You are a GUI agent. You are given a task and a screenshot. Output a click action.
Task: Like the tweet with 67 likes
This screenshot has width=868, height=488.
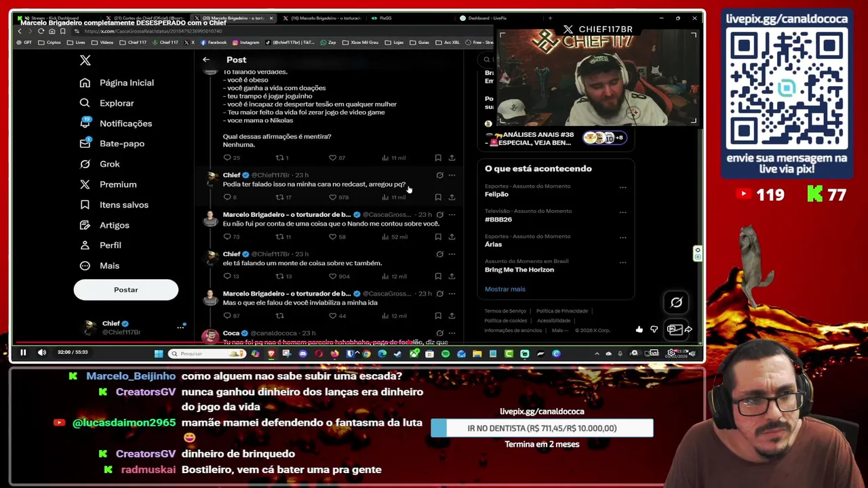(x=333, y=158)
